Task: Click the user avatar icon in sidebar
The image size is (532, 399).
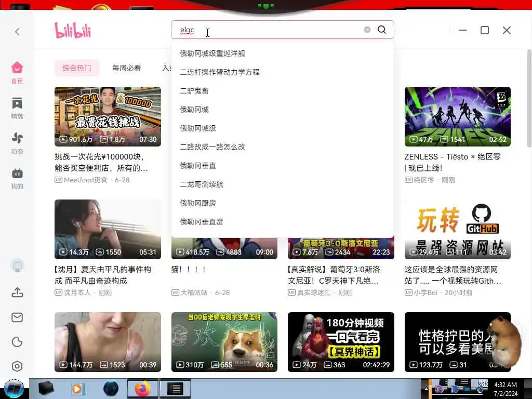Action: click(x=17, y=265)
